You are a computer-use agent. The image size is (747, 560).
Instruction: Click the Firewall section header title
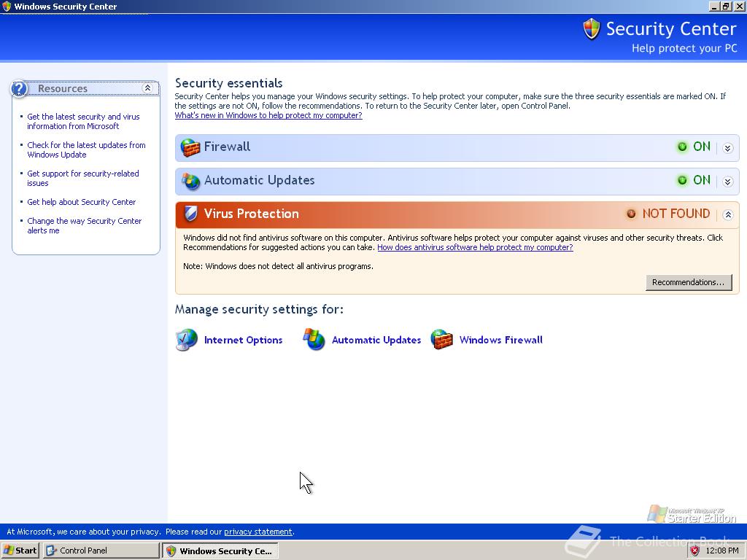point(227,147)
